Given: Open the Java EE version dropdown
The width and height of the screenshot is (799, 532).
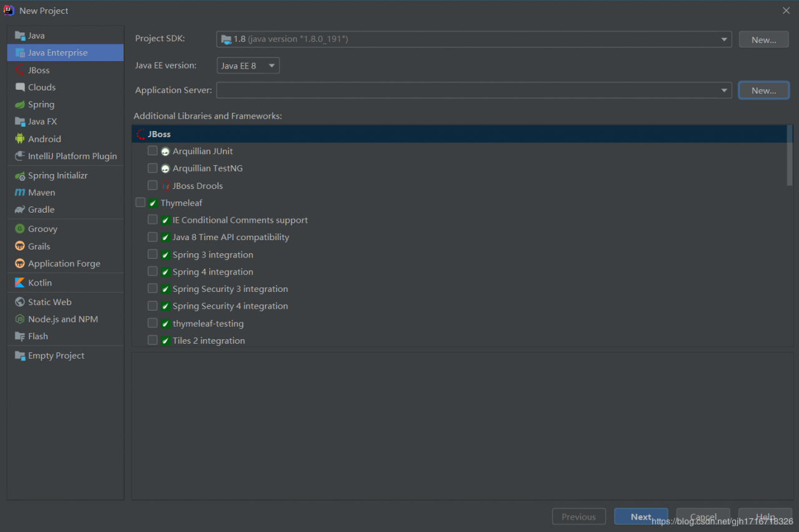Looking at the screenshot, I should click(x=248, y=65).
